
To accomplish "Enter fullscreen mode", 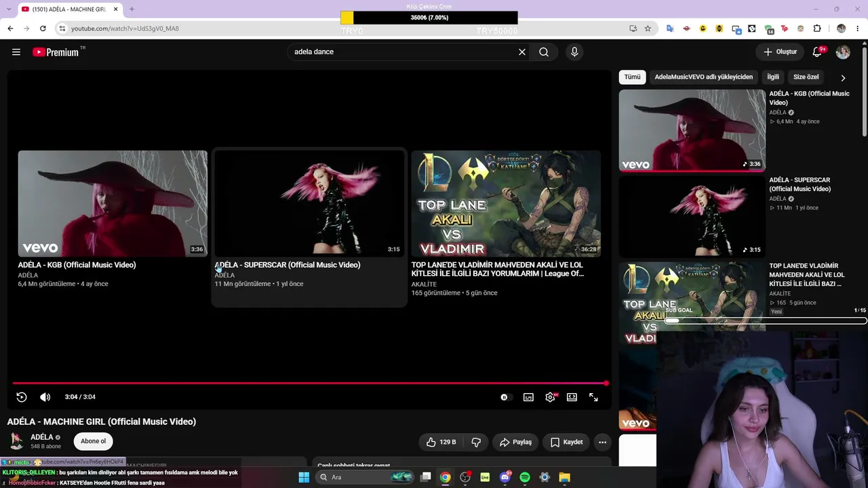I will pyautogui.click(x=593, y=397).
